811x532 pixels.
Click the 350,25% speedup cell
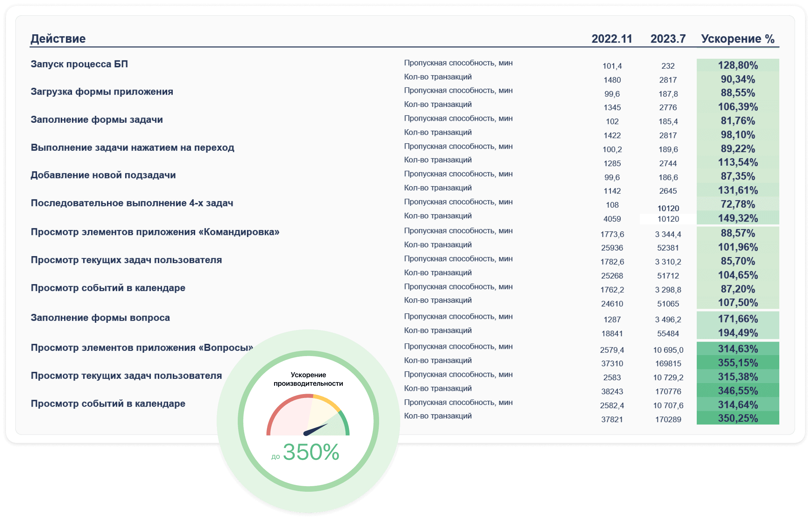(x=738, y=418)
